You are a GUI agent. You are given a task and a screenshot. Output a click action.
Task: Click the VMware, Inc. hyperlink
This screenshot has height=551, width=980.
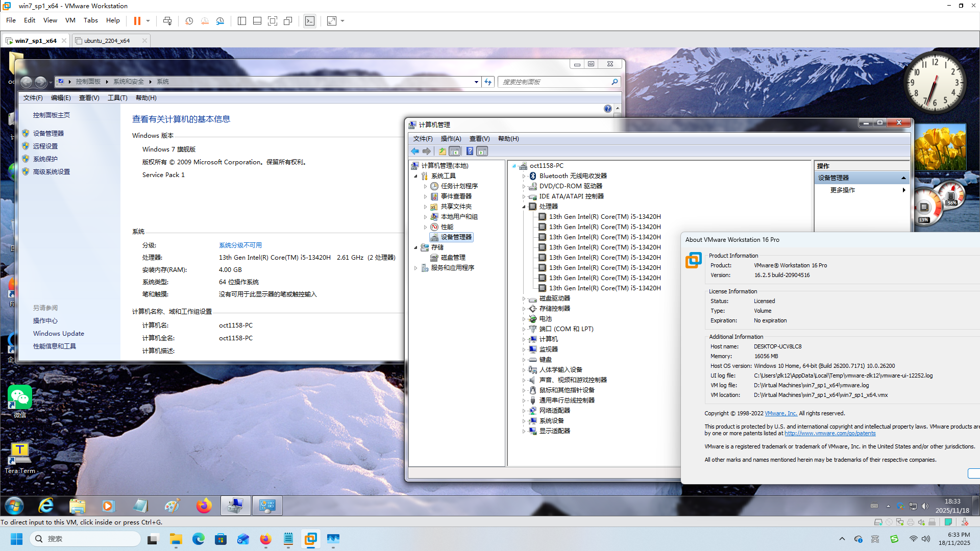pyautogui.click(x=780, y=413)
